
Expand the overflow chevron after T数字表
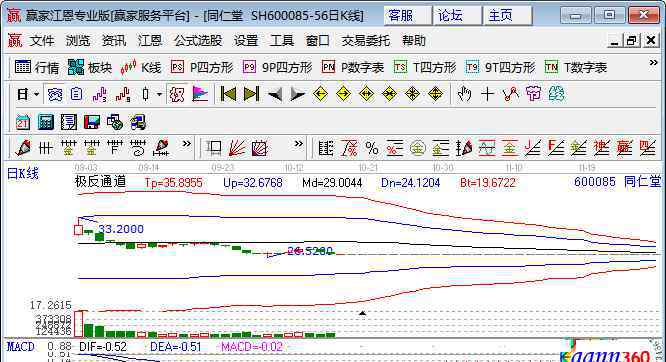[x=653, y=63]
